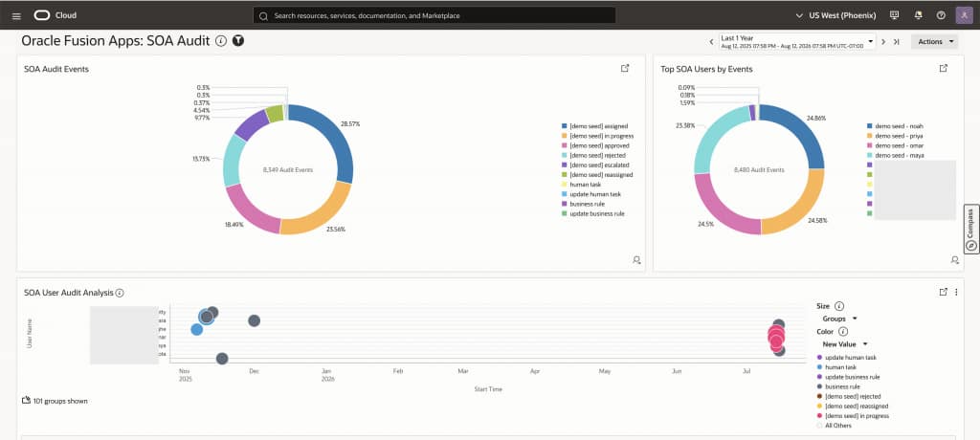Click info icon beside SOA Audit title

point(221,40)
